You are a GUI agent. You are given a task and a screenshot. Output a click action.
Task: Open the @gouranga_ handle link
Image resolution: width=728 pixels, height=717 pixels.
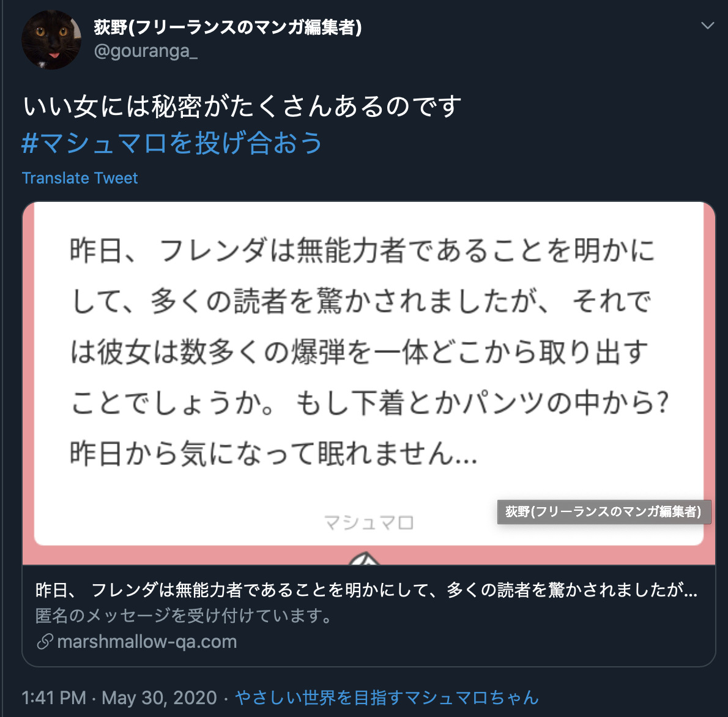tap(146, 51)
